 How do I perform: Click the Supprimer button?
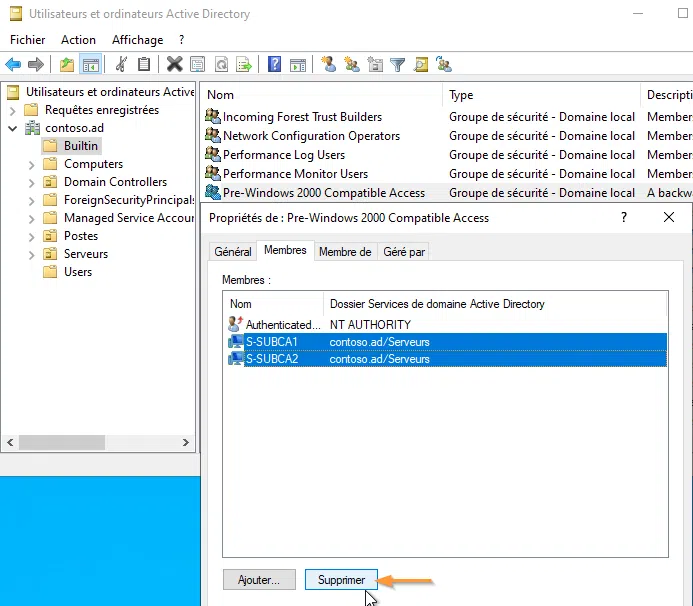341,579
